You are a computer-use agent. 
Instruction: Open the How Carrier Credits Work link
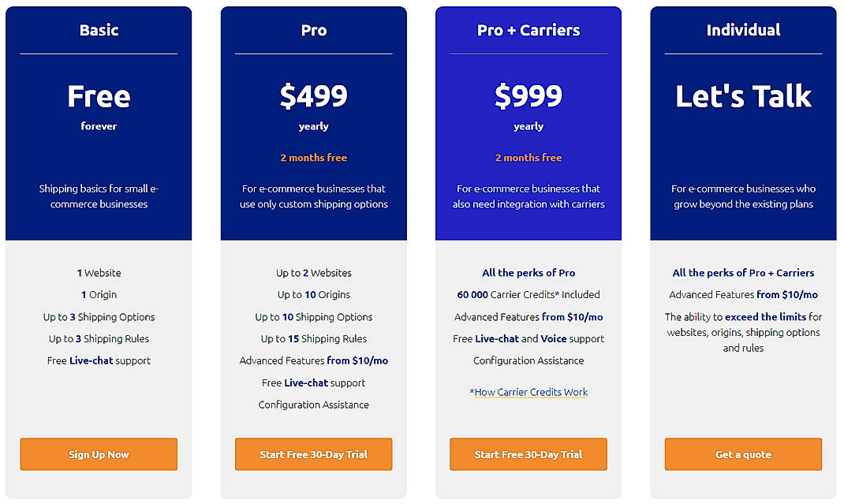pos(530,392)
